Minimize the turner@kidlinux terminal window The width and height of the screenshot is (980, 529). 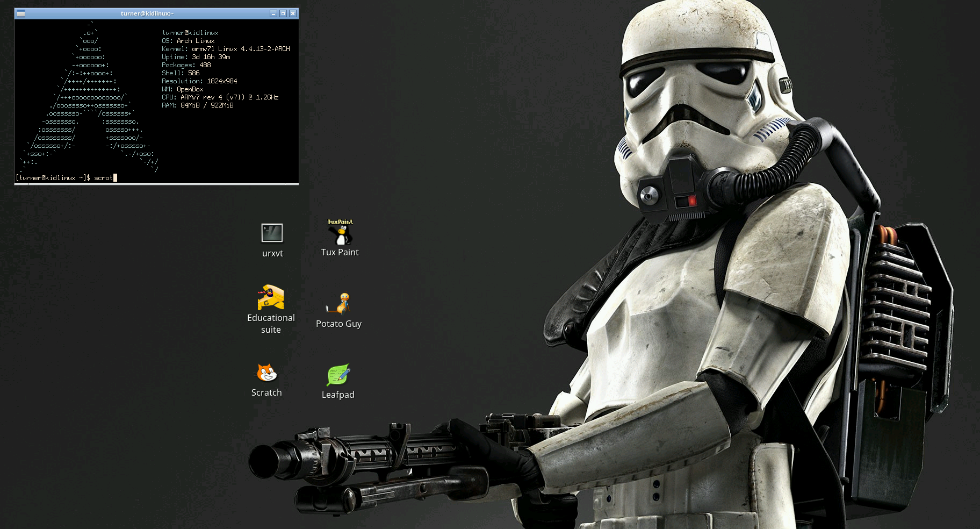tap(273, 13)
